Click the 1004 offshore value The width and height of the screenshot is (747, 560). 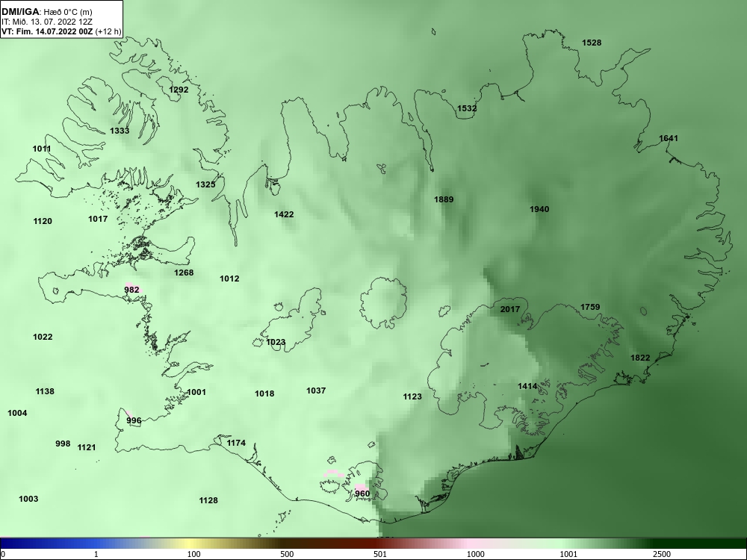(x=18, y=414)
